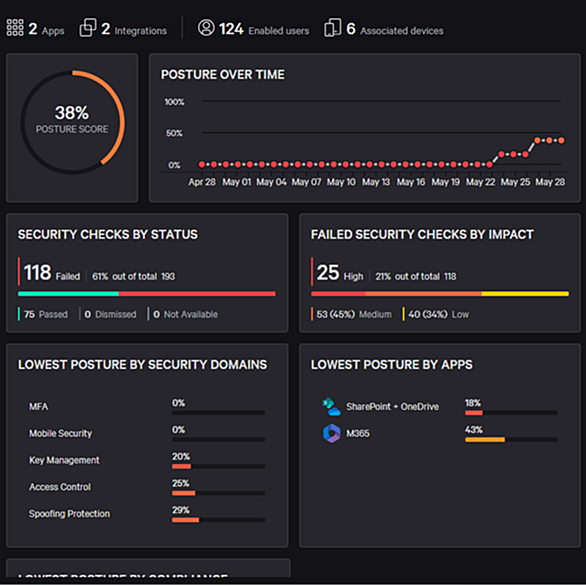Viewport: 586px width, 585px height.
Task: Click the Apps grid icon
Action: pyautogui.click(x=15, y=28)
